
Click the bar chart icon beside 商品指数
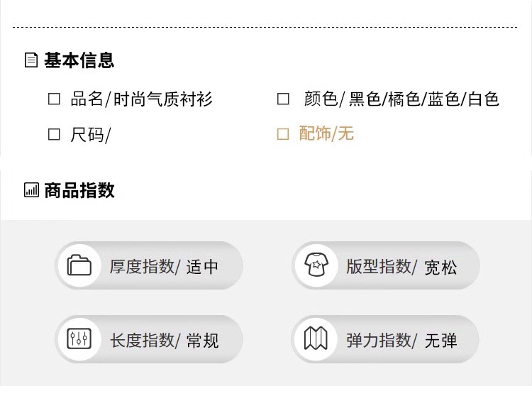pyautogui.click(x=31, y=190)
